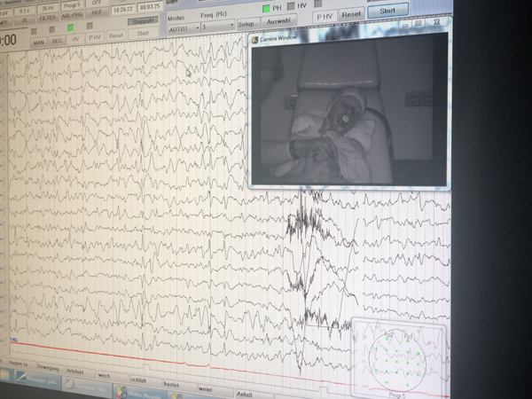Select the Progr.5 program field
The height and width of the screenshot is (399, 532).
[x=72, y=5]
